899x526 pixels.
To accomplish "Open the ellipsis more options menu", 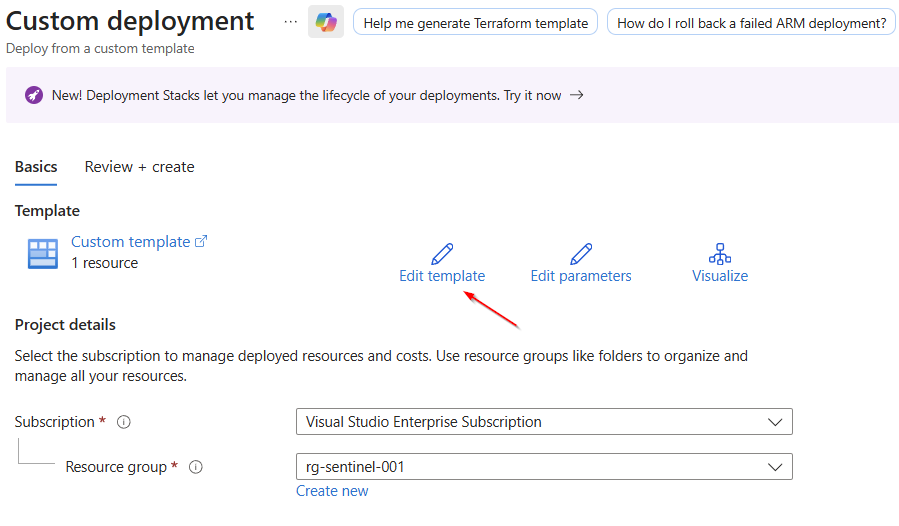I will [x=291, y=21].
